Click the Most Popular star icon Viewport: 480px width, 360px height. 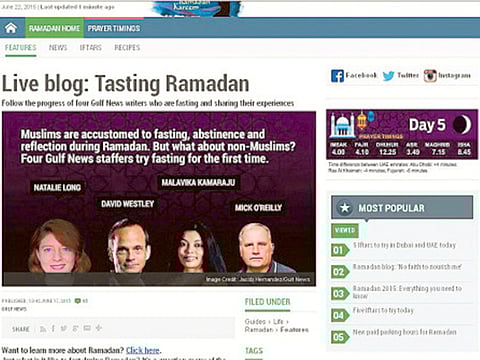coord(345,208)
